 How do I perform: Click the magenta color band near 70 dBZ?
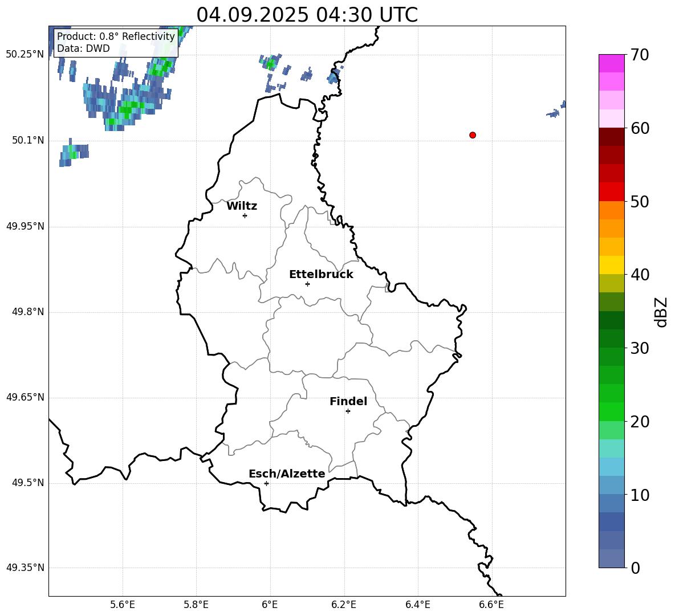click(x=611, y=64)
